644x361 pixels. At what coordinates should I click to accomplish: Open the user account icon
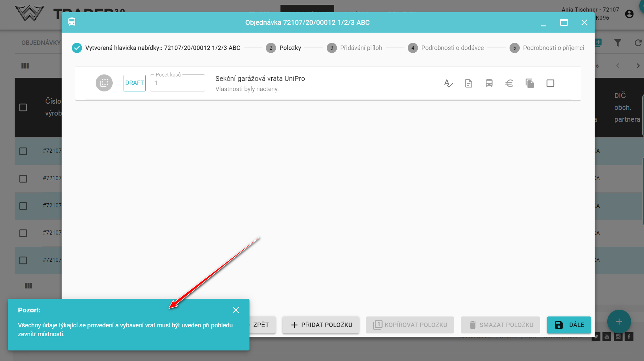(x=629, y=14)
